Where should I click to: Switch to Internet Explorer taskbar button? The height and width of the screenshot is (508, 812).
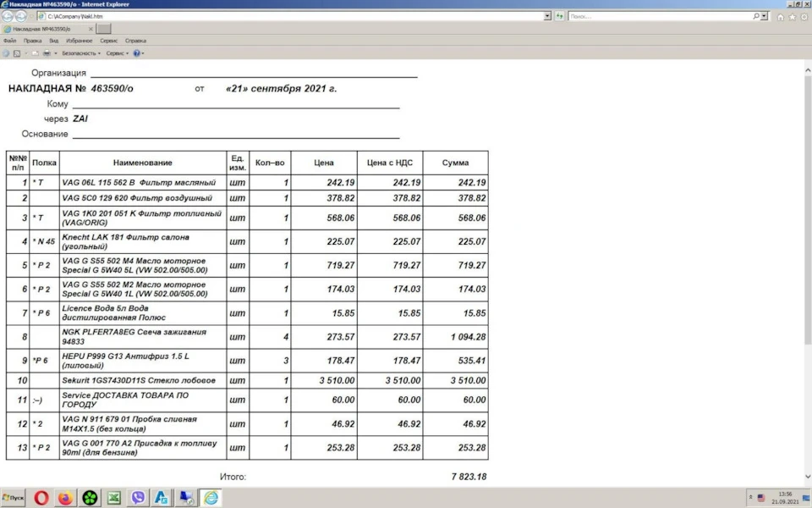click(211, 498)
